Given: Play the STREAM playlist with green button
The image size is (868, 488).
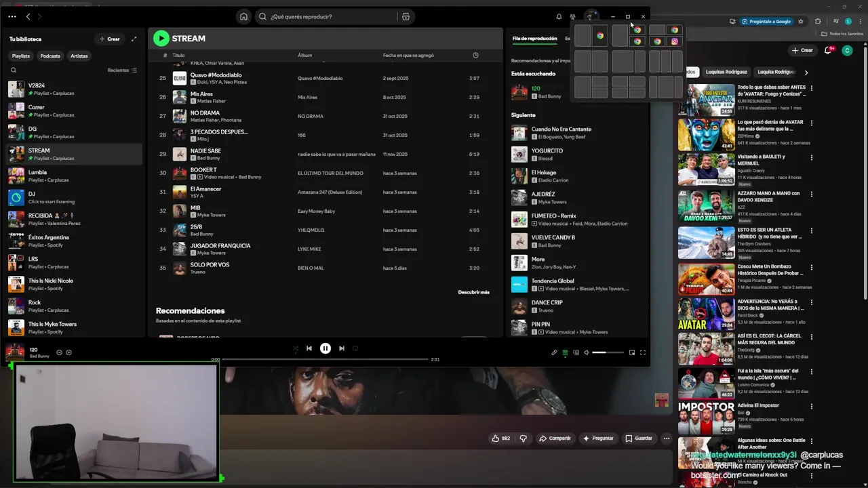Looking at the screenshot, I should coord(161,39).
